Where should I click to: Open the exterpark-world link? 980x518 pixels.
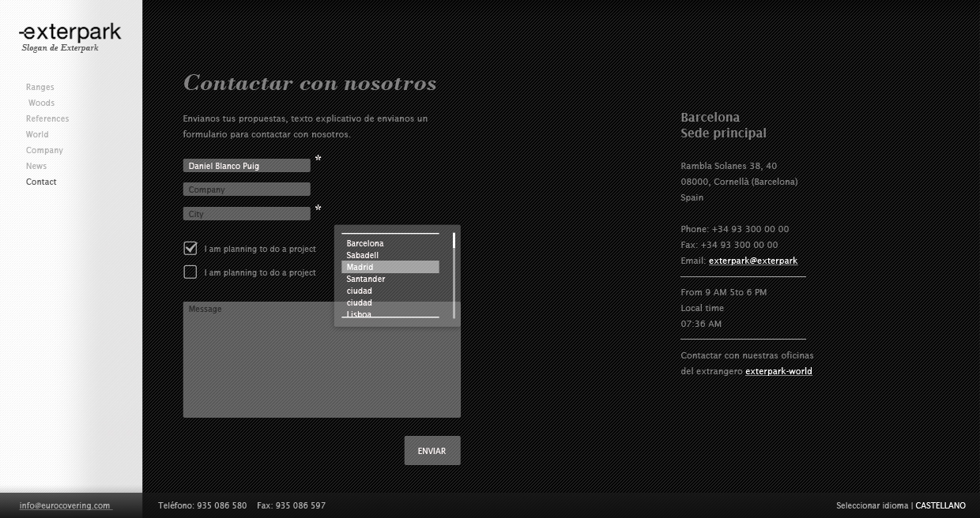click(x=778, y=372)
